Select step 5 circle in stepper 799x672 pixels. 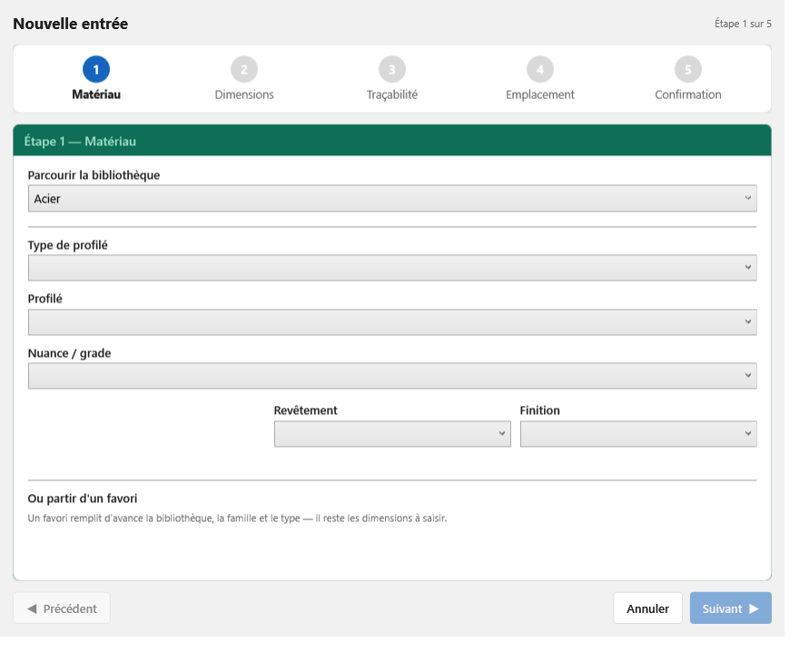688,69
